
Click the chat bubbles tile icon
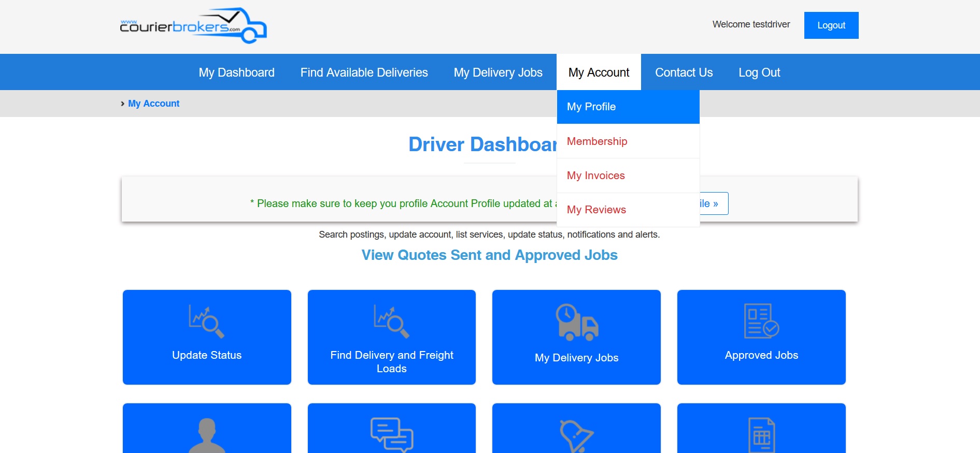pos(391,434)
